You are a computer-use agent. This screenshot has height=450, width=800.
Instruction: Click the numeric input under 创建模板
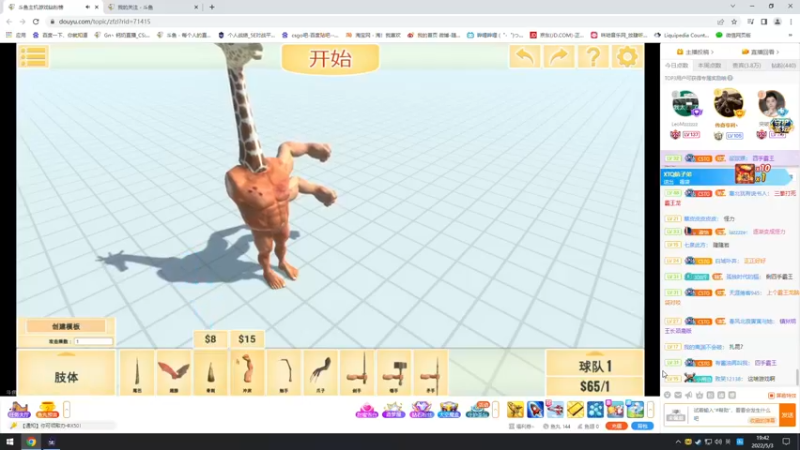tap(93, 341)
